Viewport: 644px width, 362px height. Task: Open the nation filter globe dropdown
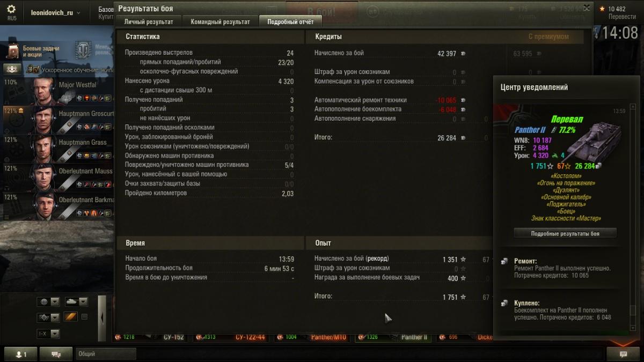click(x=48, y=301)
